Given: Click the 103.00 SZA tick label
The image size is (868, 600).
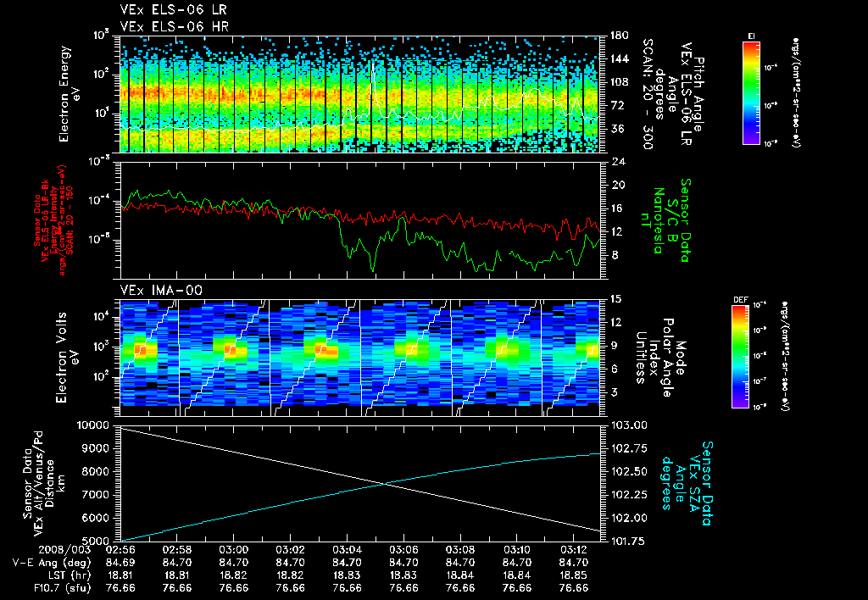Looking at the screenshot, I should (x=628, y=425).
